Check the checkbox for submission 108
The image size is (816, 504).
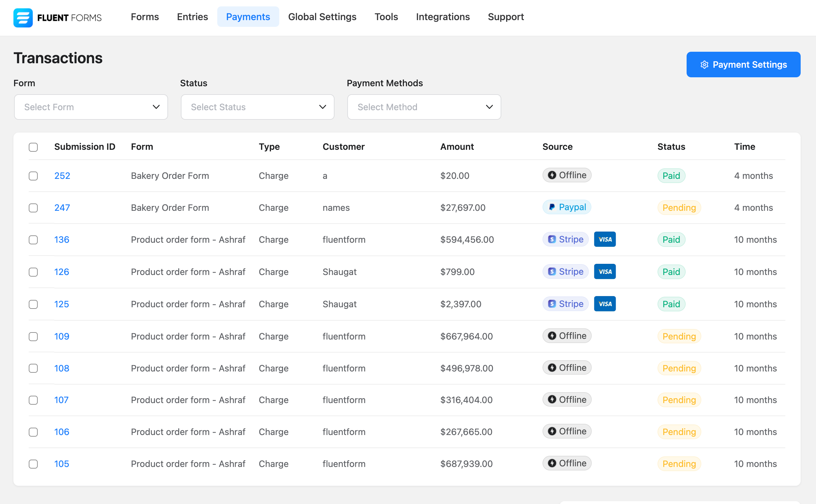[33, 368]
